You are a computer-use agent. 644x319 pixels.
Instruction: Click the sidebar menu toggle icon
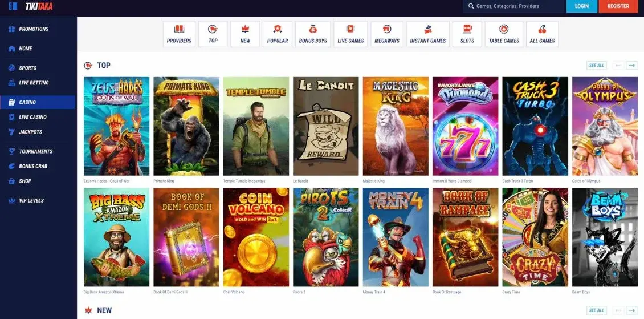pos(13,6)
